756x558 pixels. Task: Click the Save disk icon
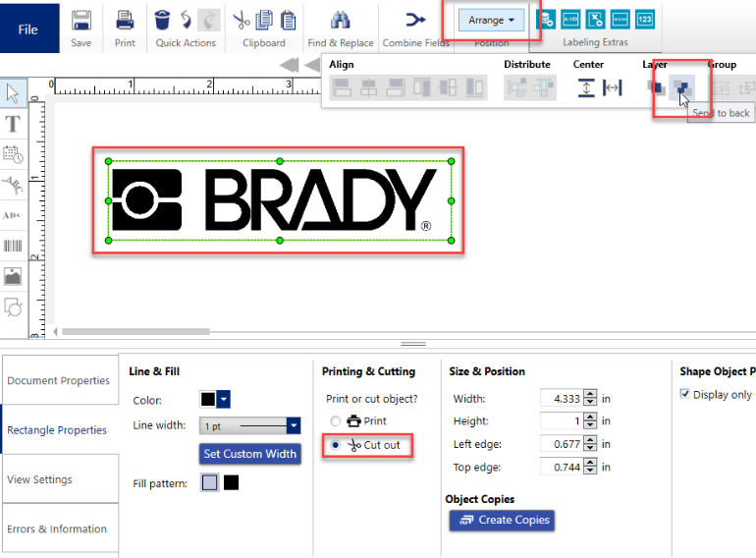click(81, 20)
